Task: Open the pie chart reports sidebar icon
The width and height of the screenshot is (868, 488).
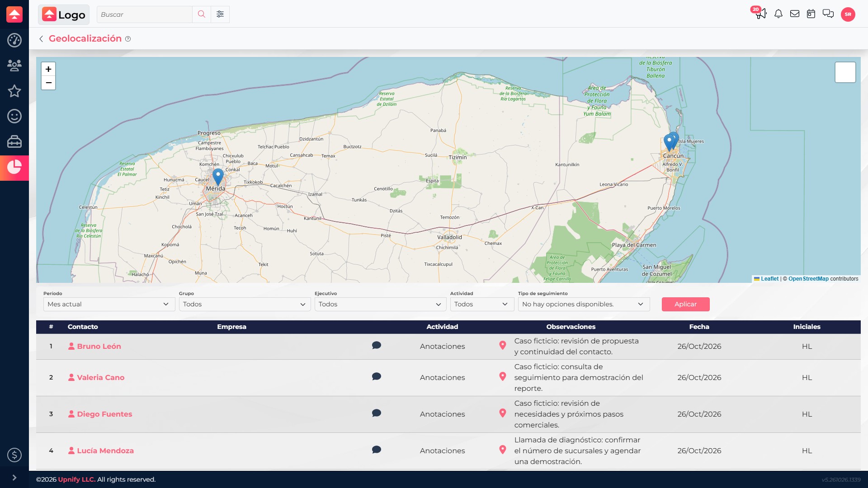Action: 14,167
